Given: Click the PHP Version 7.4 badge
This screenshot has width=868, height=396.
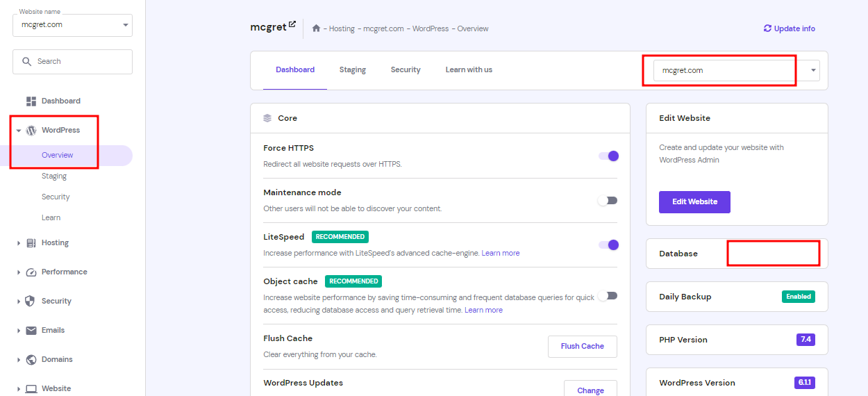Looking at the screenshot, I should tap(806, 340).
